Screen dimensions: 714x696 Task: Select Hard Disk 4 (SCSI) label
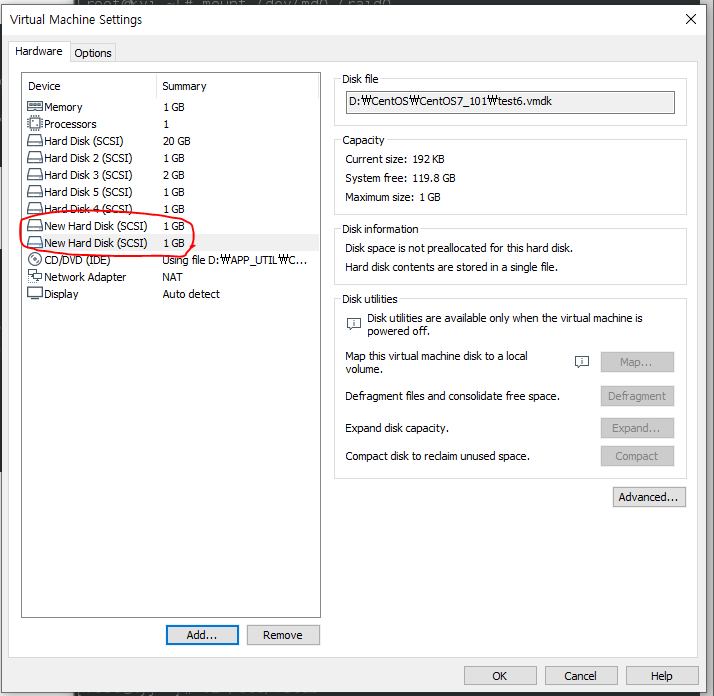click(x=88, y=209)
